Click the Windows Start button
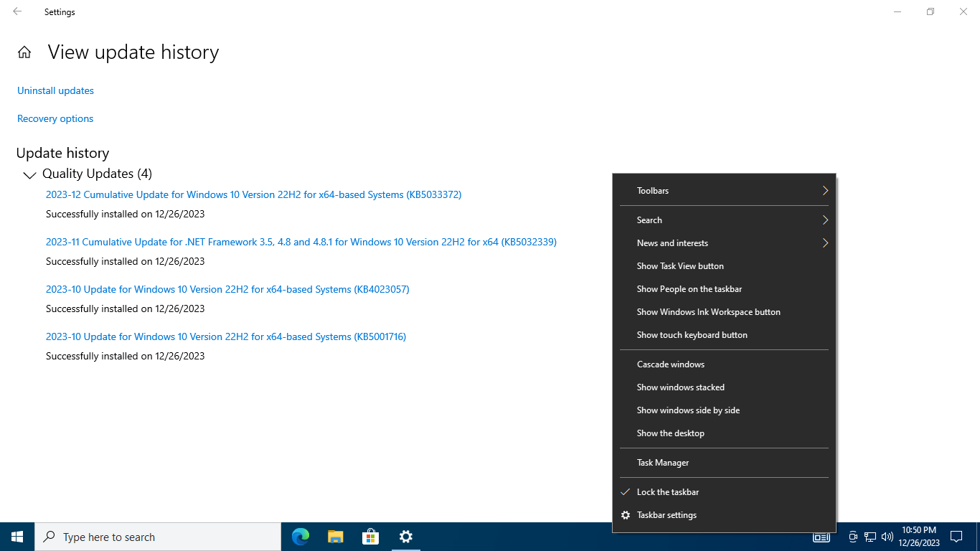 (x=17, y=537)
